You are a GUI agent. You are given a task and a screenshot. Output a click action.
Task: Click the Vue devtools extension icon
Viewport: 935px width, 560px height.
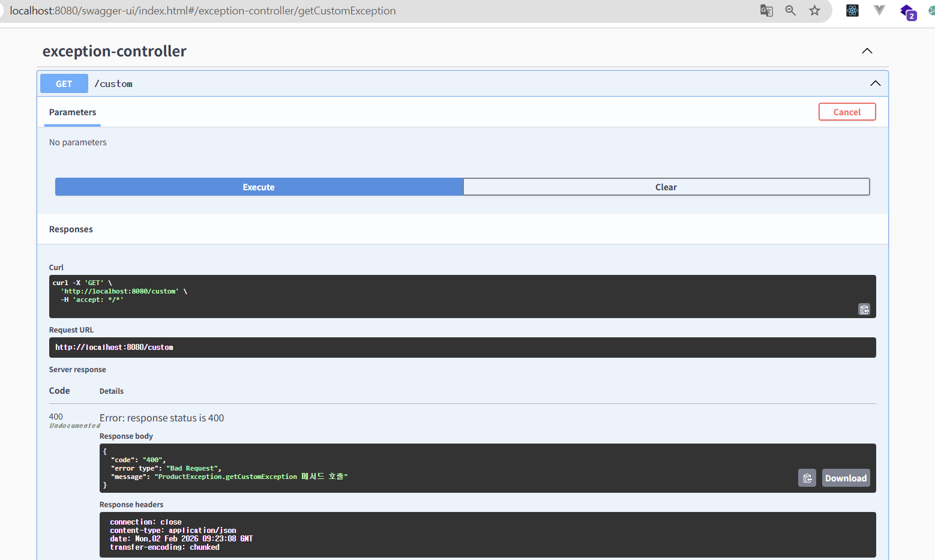click(x=879, y=10)
